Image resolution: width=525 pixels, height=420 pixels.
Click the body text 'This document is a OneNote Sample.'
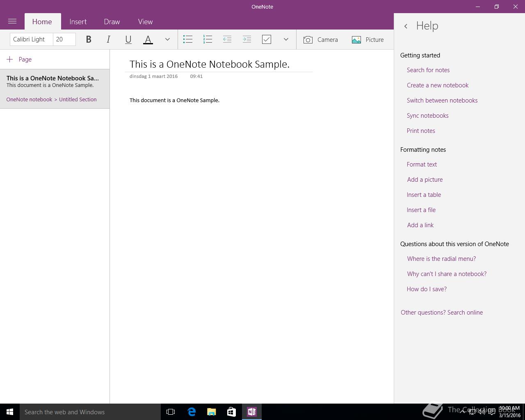pyautogui.click(x=174, y=100)
